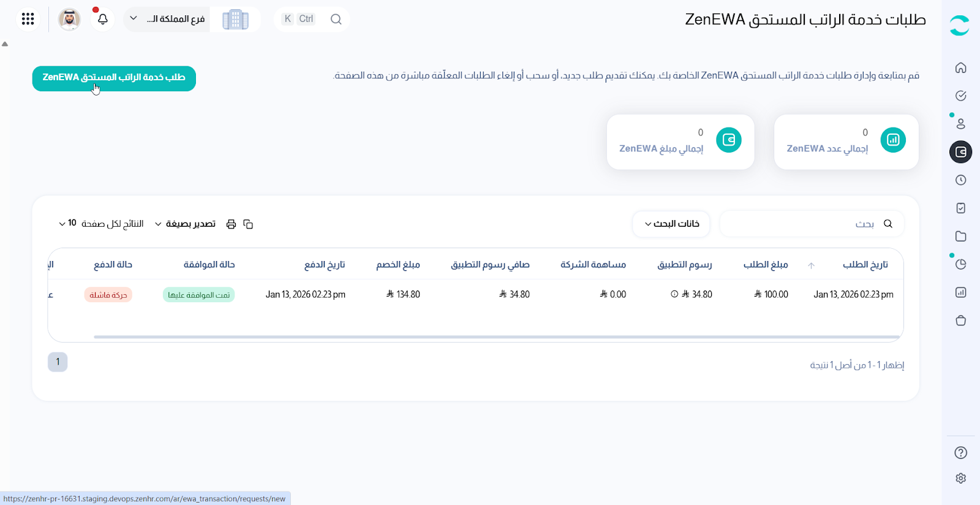
Task: Click the magnifier inside table search box
Action: (x=888, y=224)
